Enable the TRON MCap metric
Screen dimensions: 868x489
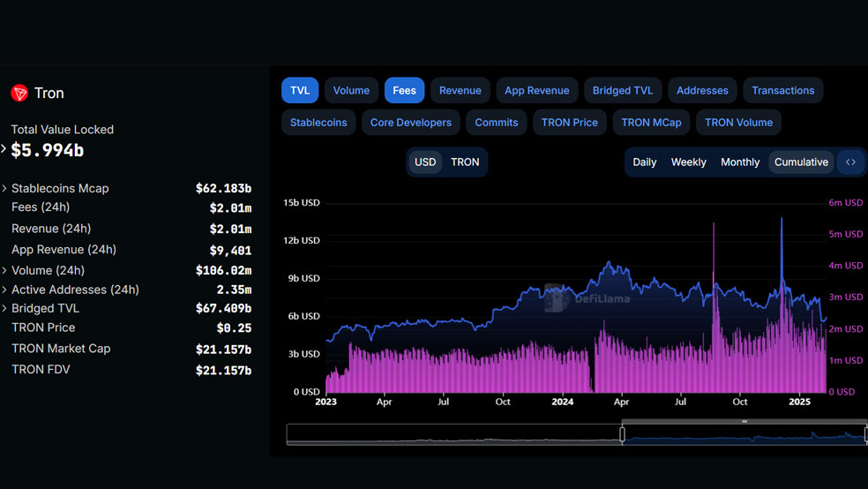tap(651, 123)
